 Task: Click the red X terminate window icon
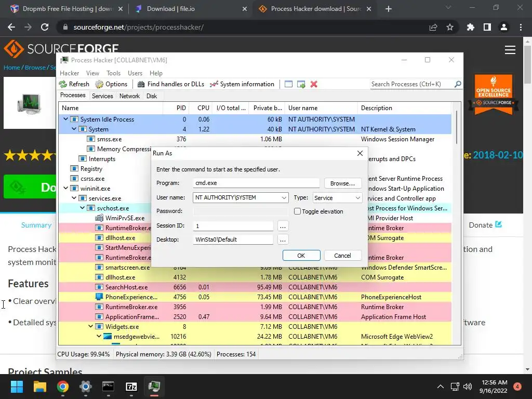pyautogui.click(x=314, y=84)
